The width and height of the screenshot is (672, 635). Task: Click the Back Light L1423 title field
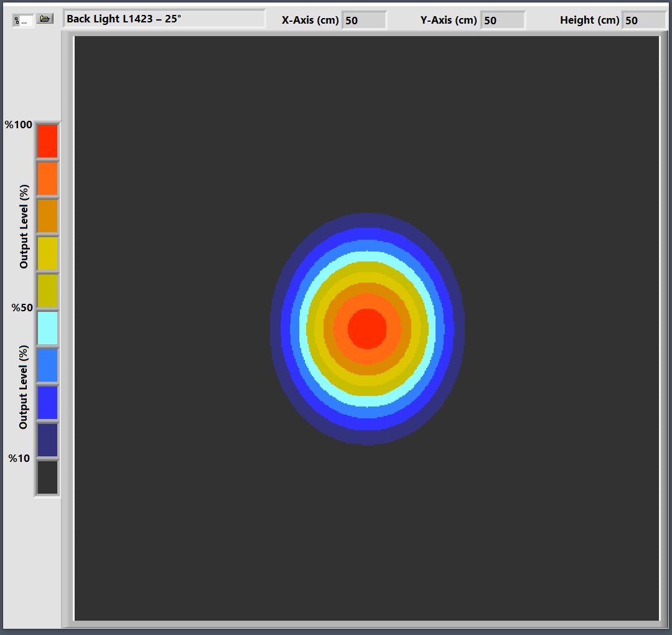[x=164, y=19]
